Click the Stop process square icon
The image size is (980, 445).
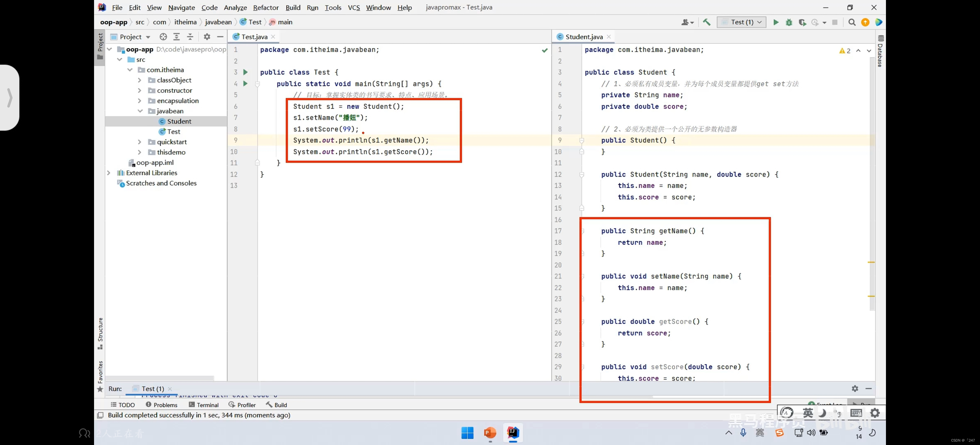(835, 22)
